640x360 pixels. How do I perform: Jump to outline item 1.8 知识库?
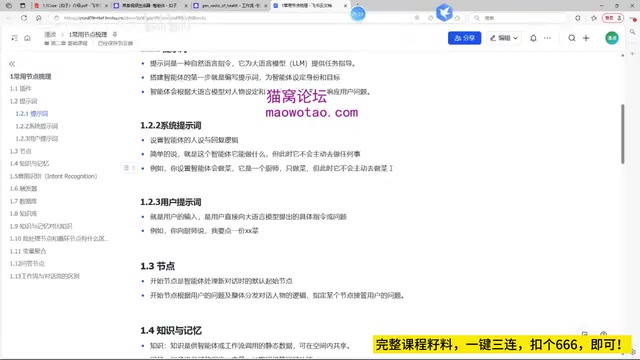(23, 213)
